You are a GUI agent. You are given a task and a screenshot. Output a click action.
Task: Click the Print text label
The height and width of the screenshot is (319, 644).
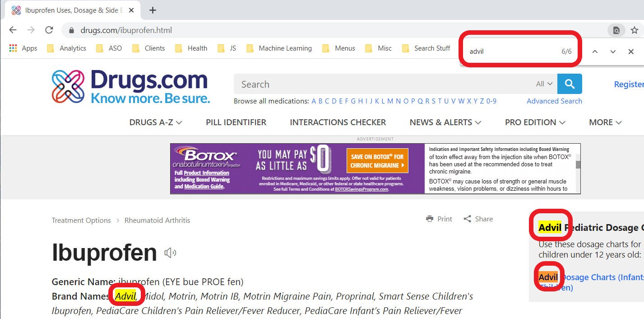[445, 219]
